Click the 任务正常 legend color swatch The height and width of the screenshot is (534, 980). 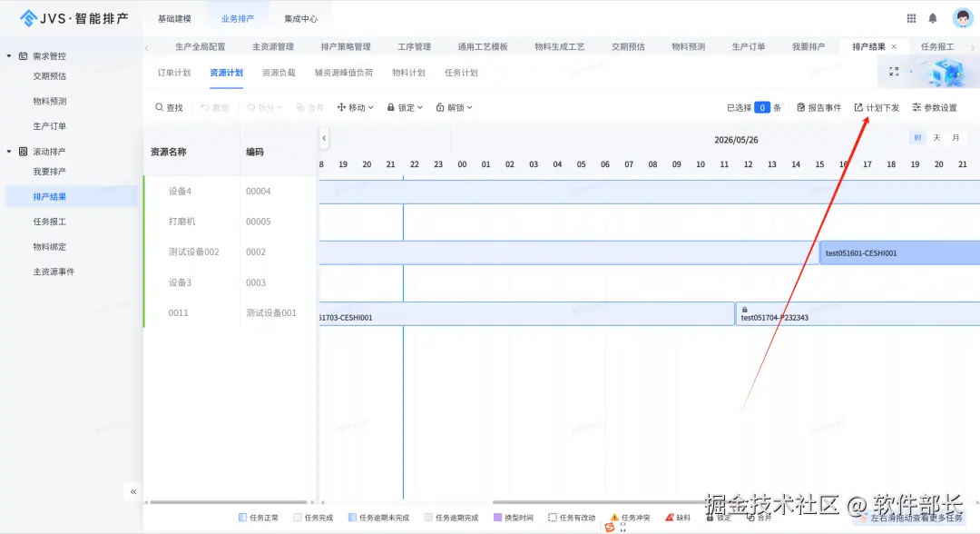pos(242,517)
